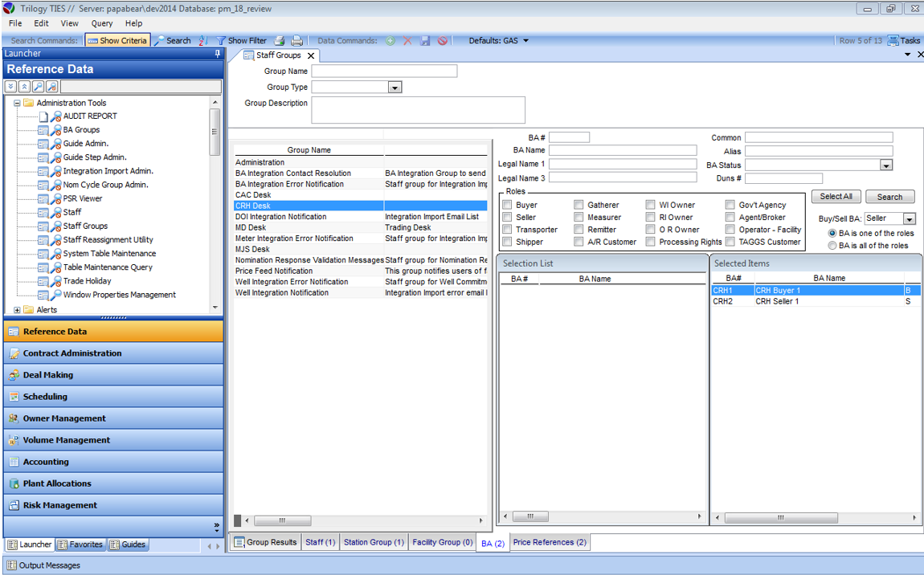Switch to the Price References (2) tab

coord(550,542)
